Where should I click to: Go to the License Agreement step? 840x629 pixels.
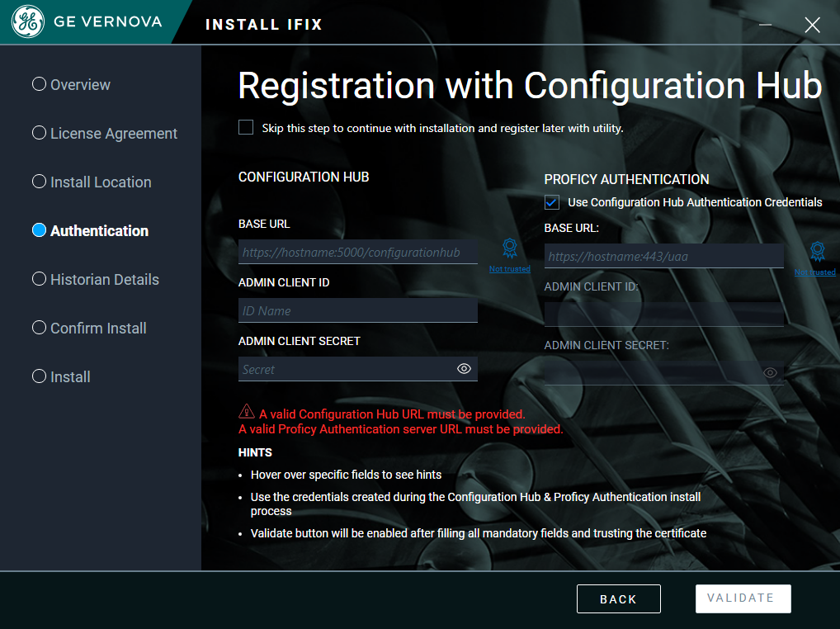[x=105, y=134]
